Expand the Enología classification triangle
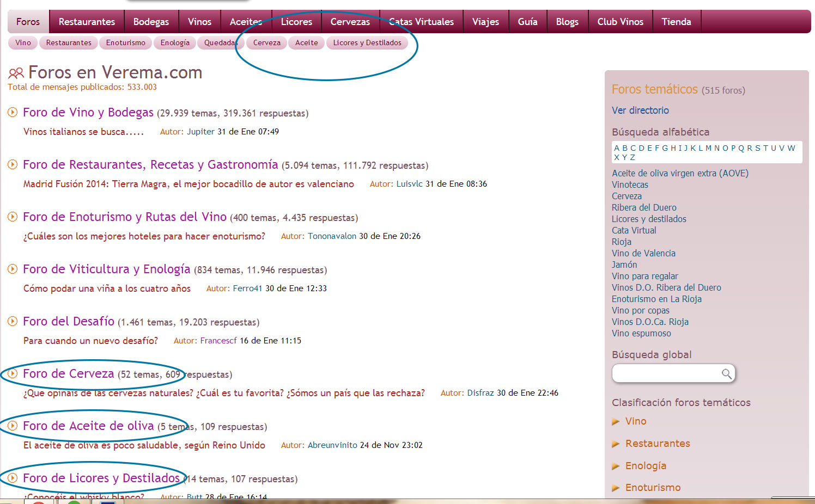This screenshot has width=815, height=504. click(x=616, y=466)
